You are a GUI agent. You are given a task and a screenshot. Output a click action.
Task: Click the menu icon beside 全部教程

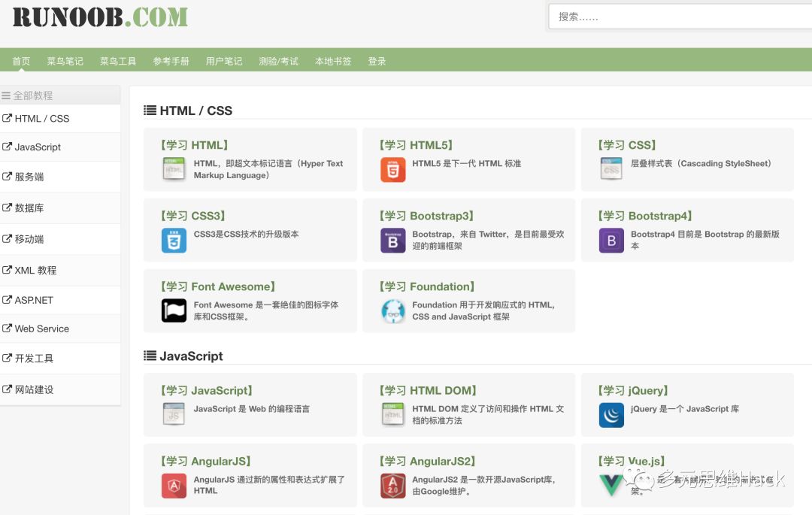pyautogui.click(x=6, y=95)
